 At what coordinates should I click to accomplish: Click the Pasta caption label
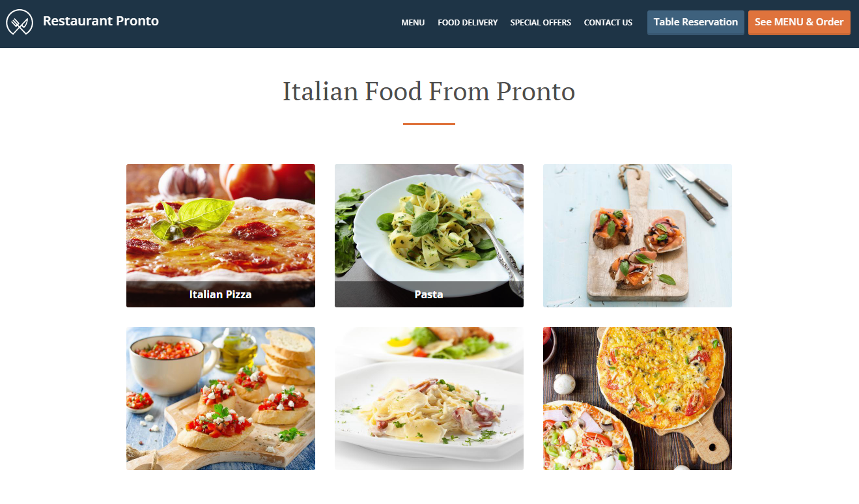tap(429, 294)
